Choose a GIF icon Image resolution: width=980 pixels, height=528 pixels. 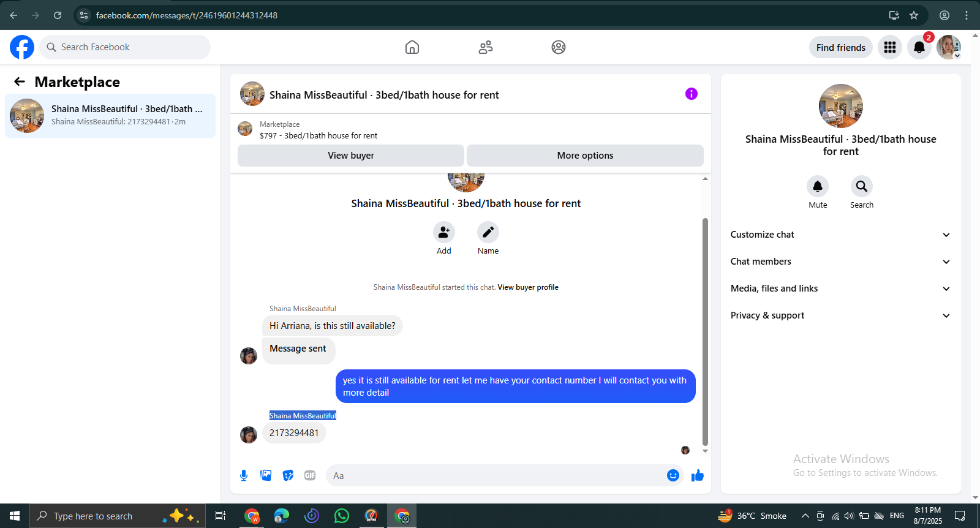310,475
